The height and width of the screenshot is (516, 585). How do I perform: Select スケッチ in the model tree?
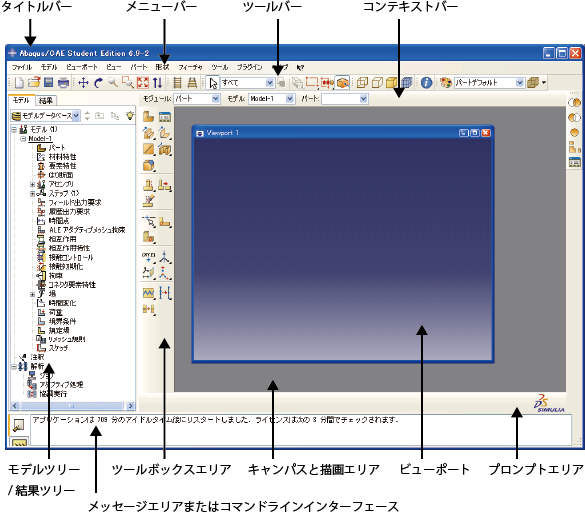pyautogui.click(x=59, y=348)
